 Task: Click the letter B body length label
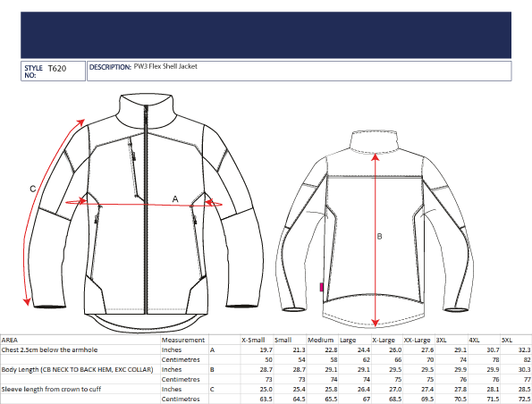coord(379,237)
